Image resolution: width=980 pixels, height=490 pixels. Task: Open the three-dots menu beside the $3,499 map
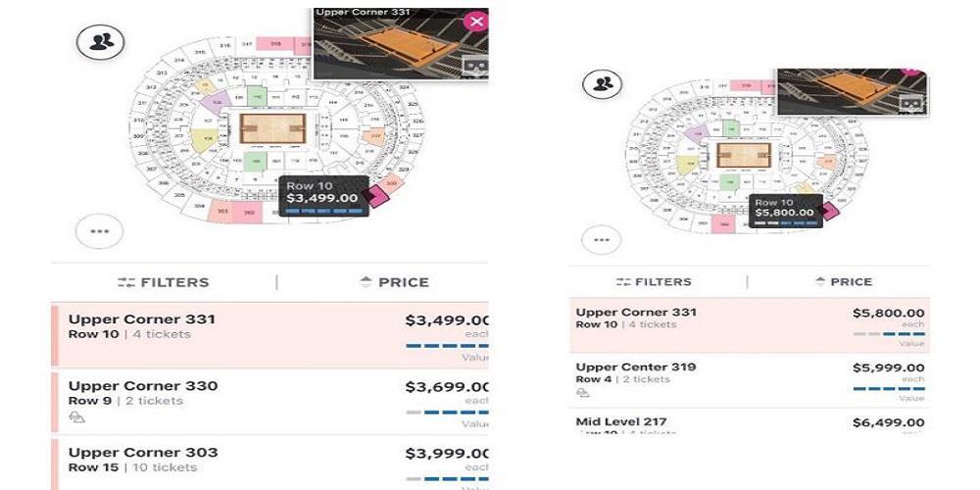point(100,232)
